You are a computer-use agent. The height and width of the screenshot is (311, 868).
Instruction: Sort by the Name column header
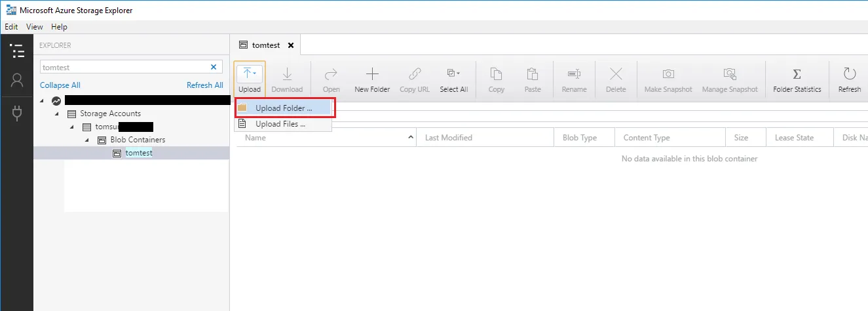[326, 138]
